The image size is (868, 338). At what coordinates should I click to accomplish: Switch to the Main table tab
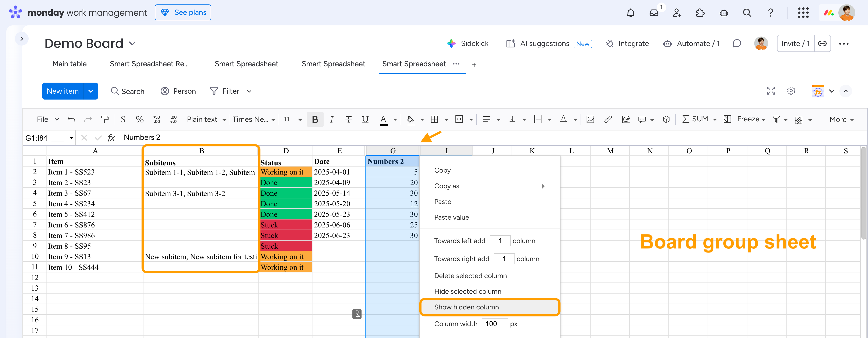pyautogui.click(x=70, y=64)
